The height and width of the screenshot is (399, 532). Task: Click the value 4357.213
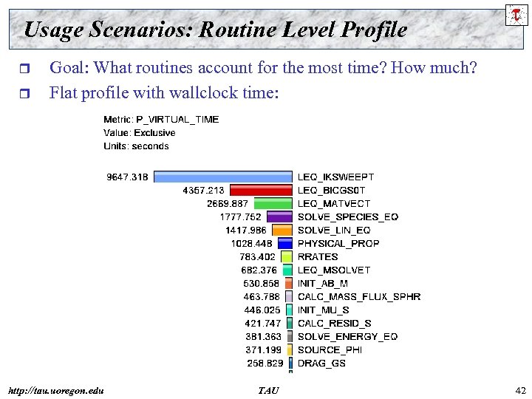click(x=203, y=191)
